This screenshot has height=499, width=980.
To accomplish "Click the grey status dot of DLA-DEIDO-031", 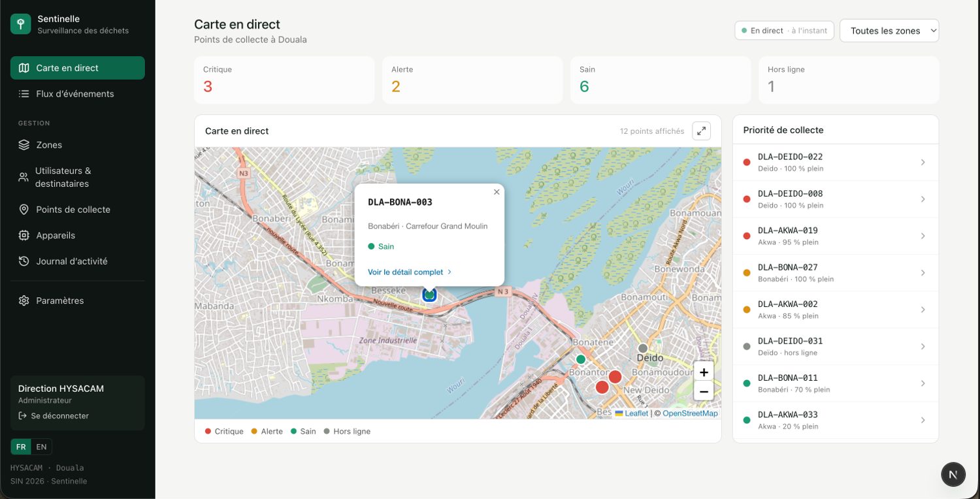I will 747,346.
